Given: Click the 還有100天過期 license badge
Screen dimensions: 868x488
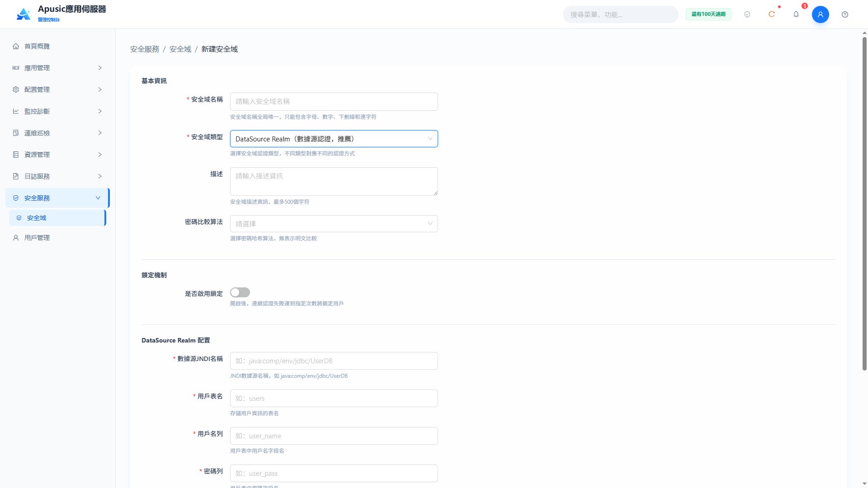Looking at the screenshot, I should 708,14.
